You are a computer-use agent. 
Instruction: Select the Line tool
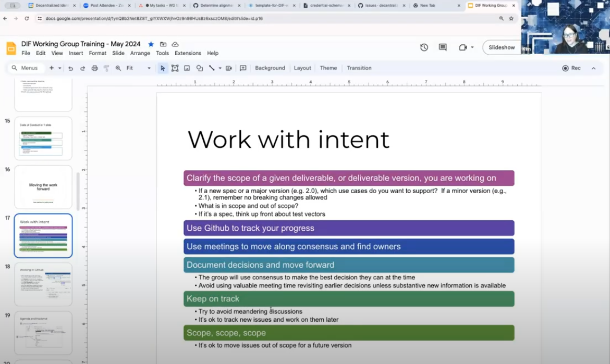212,68
